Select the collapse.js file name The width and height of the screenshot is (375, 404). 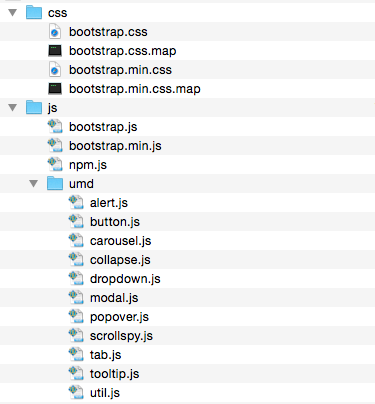[120, 260]
